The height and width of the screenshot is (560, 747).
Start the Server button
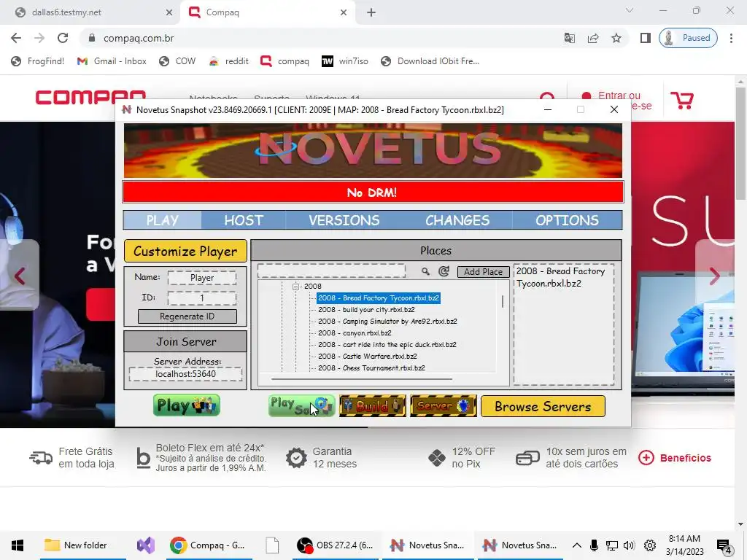(443, 405)
